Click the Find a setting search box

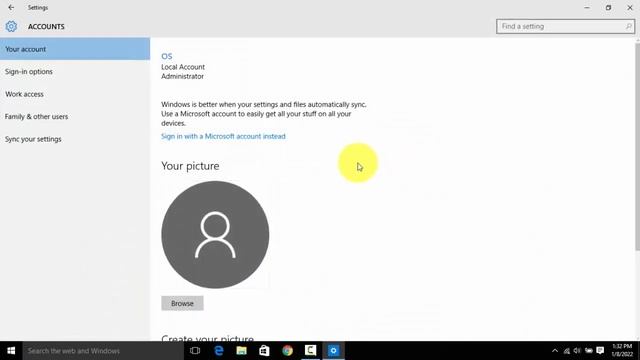565,27
